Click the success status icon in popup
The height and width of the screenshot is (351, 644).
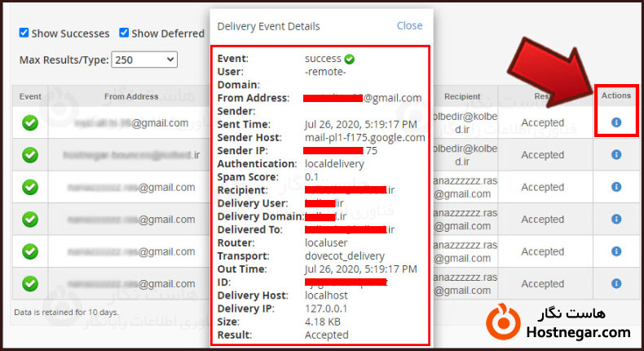350,59
